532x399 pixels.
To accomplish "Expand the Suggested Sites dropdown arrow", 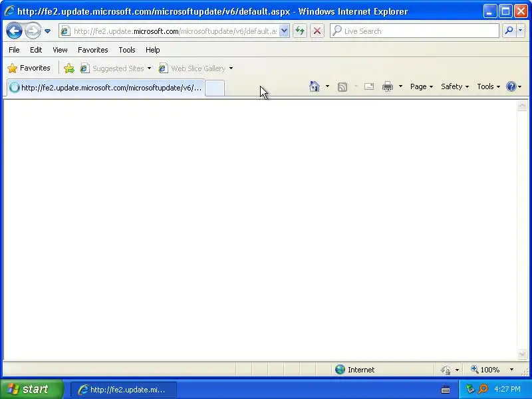I will pos(149,68).
